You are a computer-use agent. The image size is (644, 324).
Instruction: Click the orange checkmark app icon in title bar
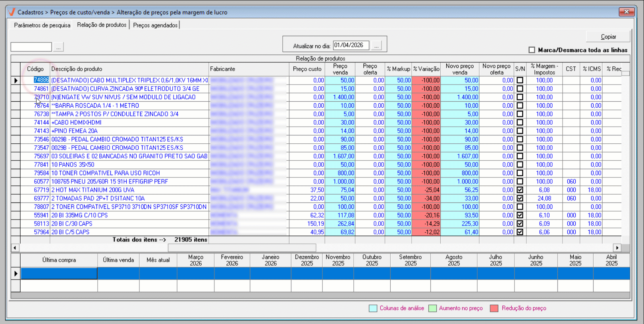[12, 12]
